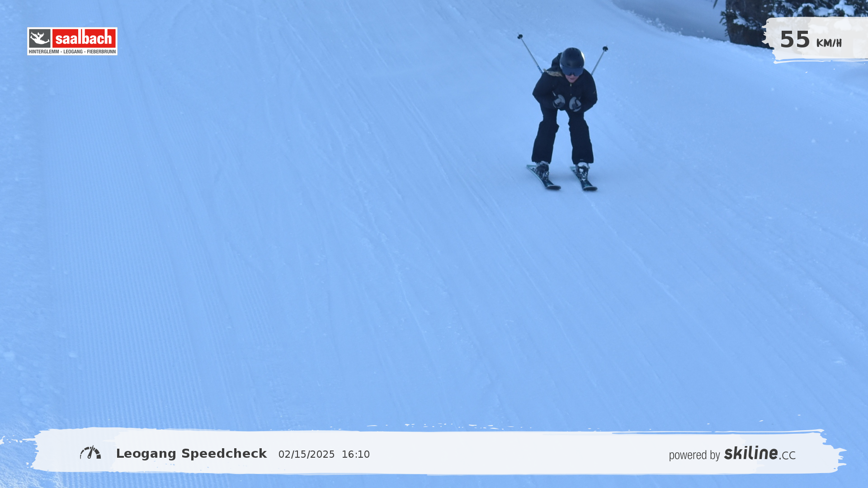Click the 'powered by' text
The image size is (868, 488).
pos(694,455)
